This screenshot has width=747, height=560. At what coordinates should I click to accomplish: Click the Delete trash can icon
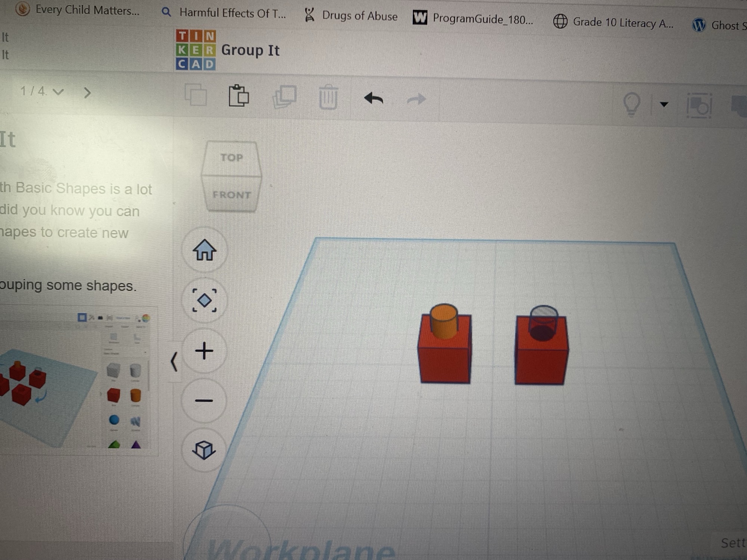(328, 97)
